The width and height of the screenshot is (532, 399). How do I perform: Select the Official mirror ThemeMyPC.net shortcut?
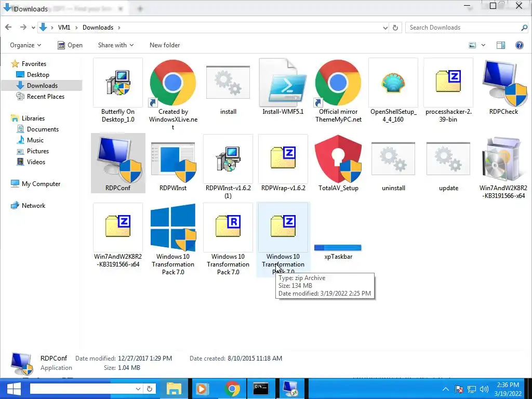338,83
